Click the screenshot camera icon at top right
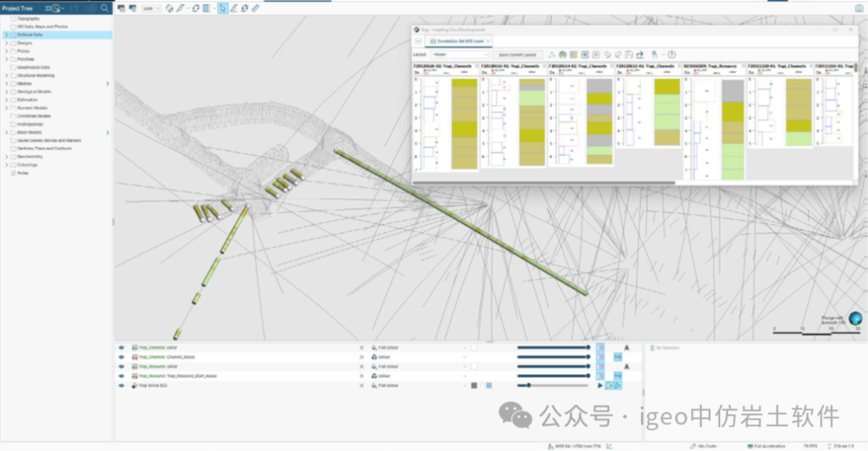The width and height of the screenshot is (868, 451). (859, 8)
